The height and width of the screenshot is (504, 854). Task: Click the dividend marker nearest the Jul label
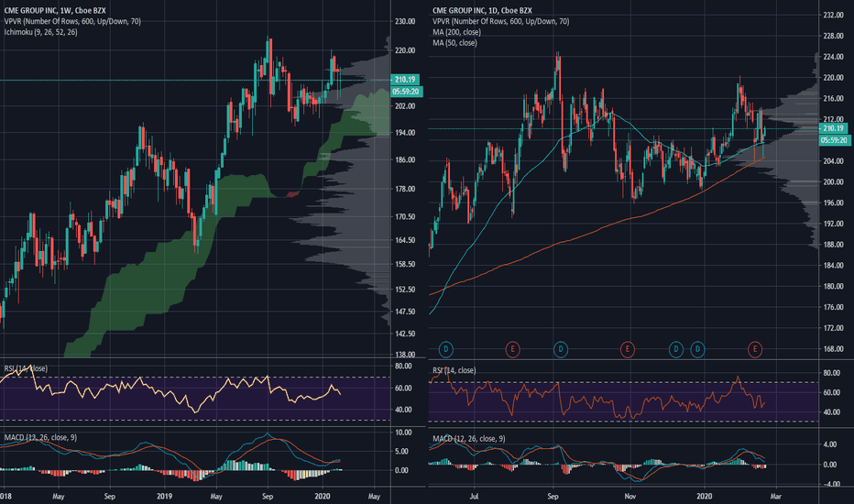[446, 349]
